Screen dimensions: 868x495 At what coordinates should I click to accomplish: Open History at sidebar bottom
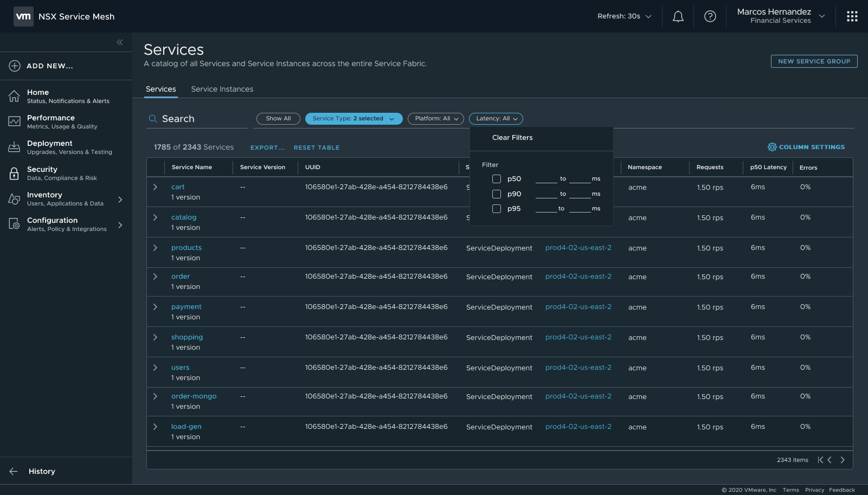tap(42, 471)
